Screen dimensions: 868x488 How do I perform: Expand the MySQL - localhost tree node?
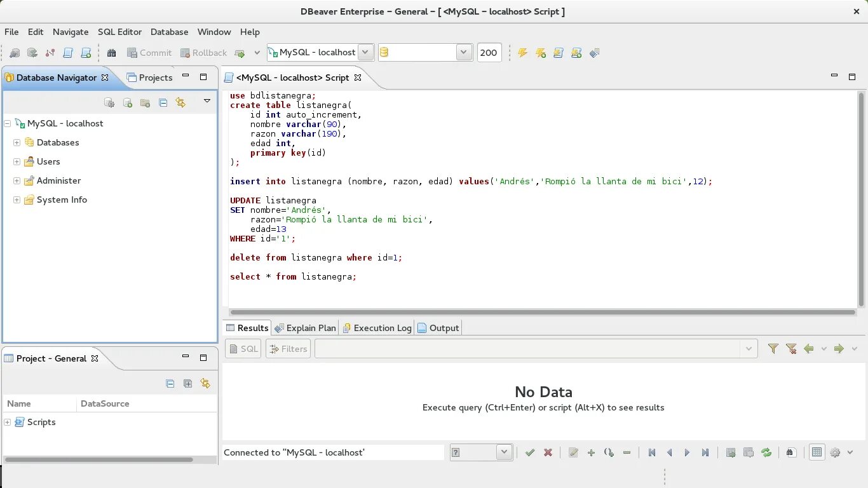8,123
